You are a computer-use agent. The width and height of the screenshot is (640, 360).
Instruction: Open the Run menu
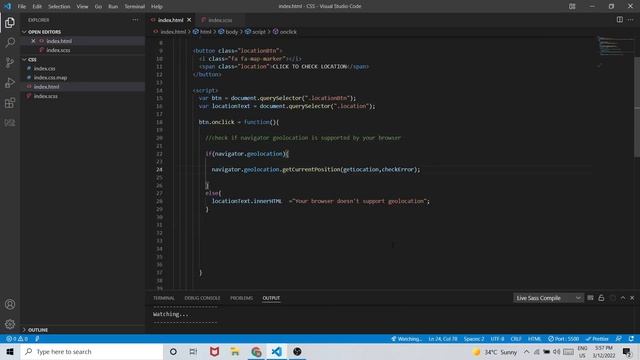(113, 7)
